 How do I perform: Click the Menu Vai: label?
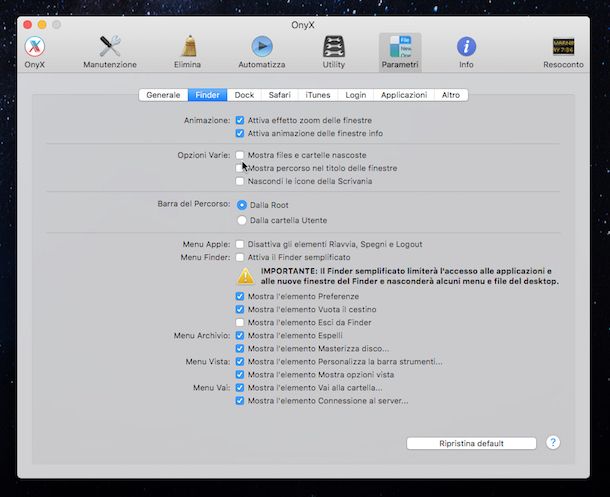pos(212,388)
